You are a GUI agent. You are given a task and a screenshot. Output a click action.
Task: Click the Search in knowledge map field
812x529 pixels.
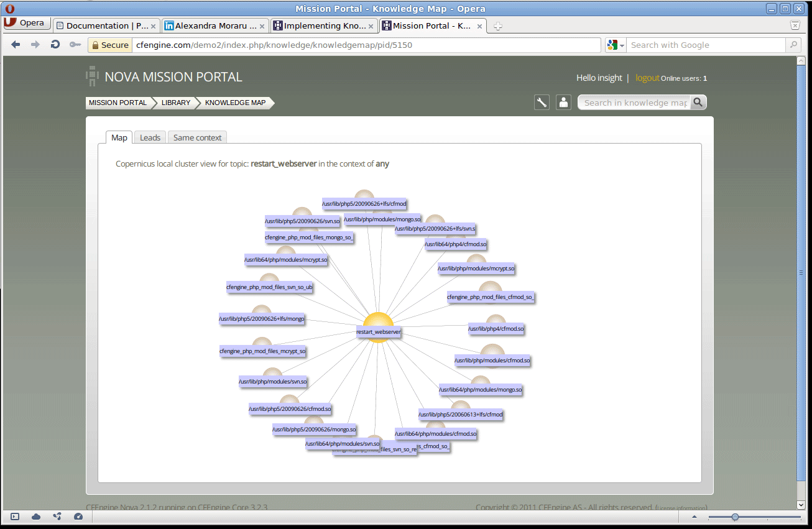click(x=634, y=103)
